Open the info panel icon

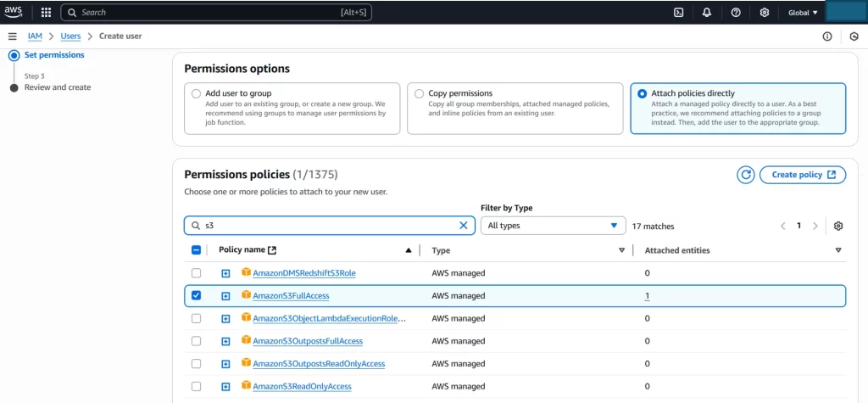click(827, 36)
